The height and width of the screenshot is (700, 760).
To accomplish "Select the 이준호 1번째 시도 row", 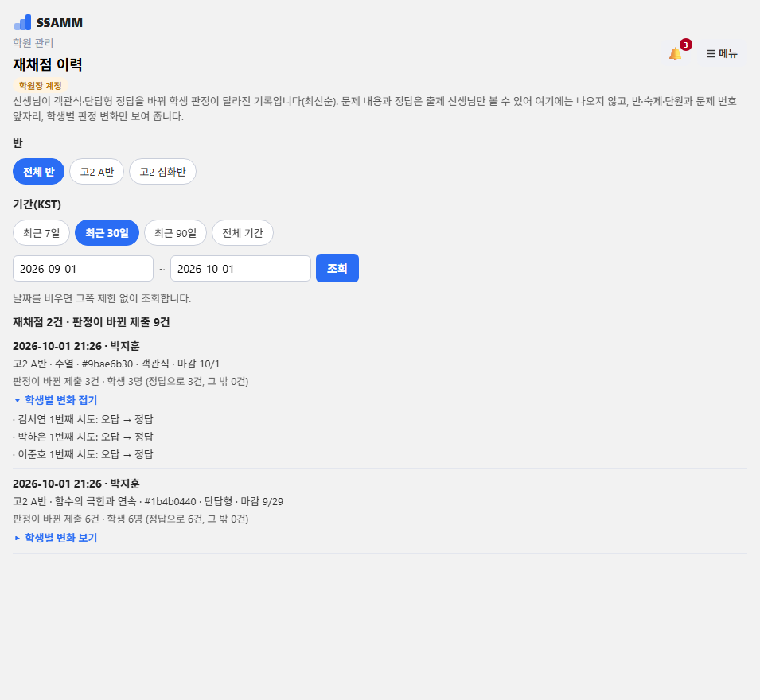I will click(x=83, y=454).
